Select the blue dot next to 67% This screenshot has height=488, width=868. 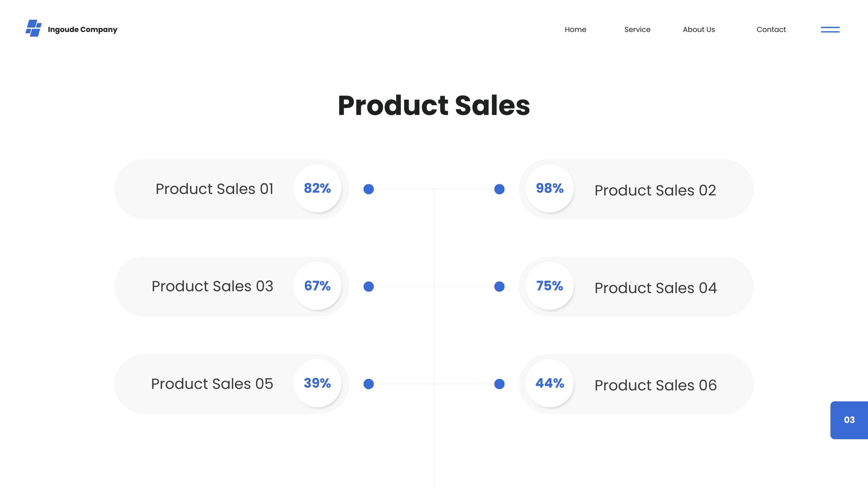tap(368, 286)
